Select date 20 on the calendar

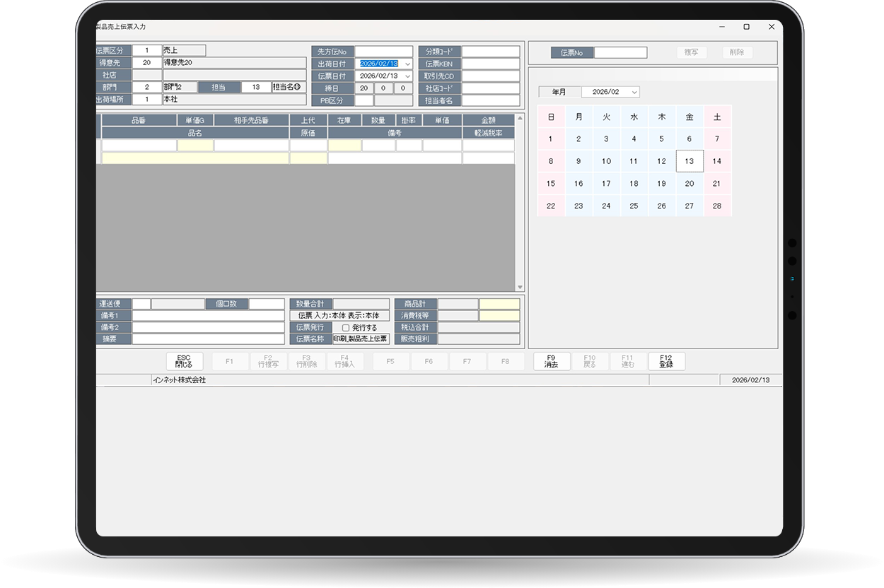coord(690,183)
